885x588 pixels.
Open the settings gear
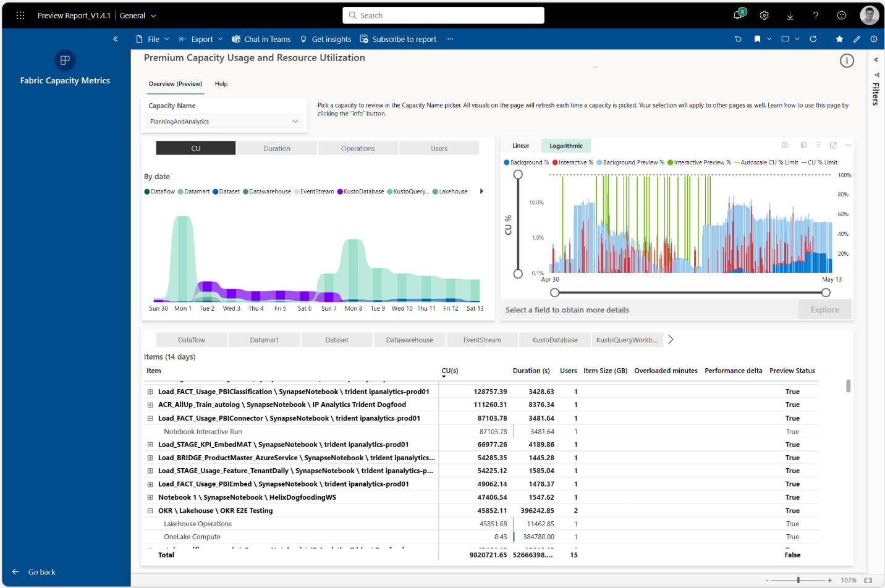[764, 15]
